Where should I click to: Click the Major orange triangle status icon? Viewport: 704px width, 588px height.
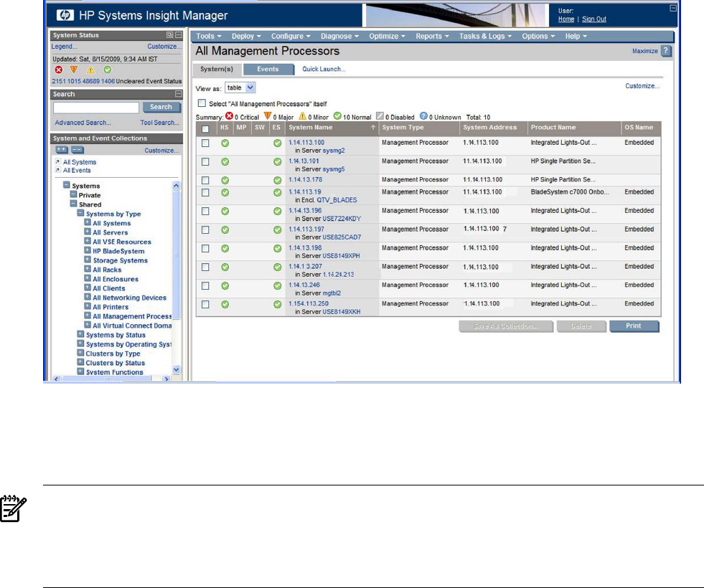pos(74,70)
